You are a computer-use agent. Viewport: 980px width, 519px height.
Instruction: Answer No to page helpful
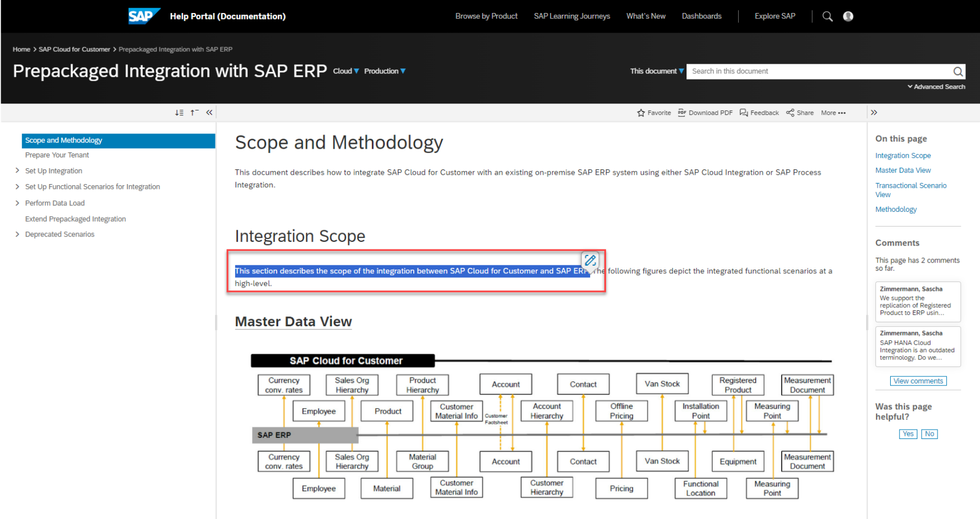pyautogui.click(x=929, y=434)
